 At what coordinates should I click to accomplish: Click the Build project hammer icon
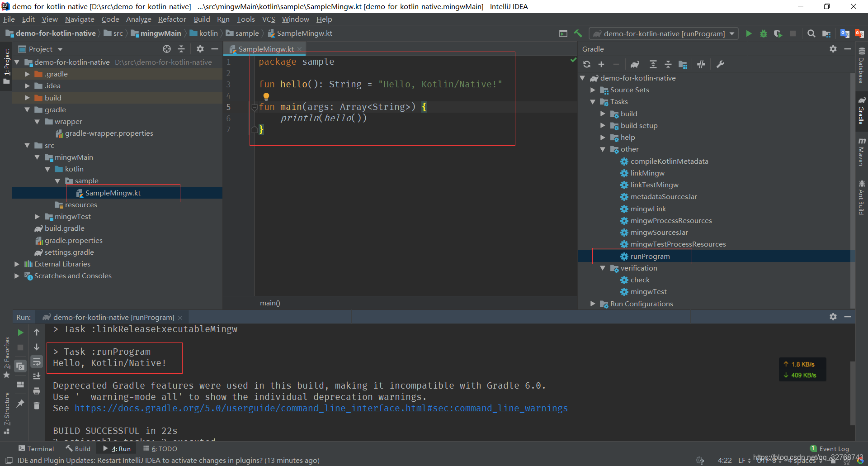578,33
